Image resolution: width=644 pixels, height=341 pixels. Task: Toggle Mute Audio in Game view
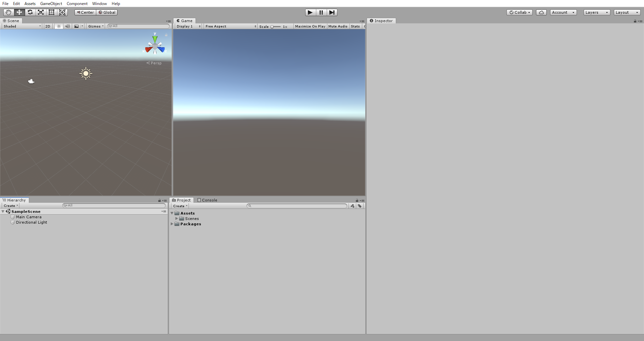pyautogui.click(x=338, y=26)
